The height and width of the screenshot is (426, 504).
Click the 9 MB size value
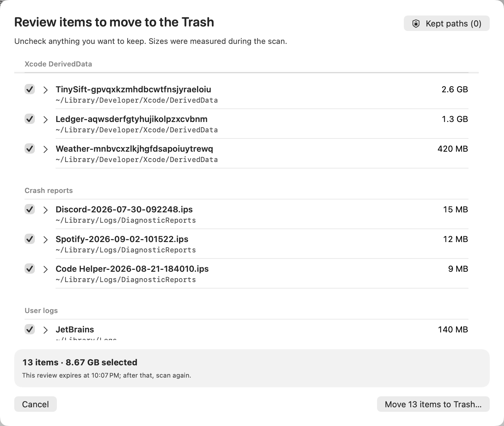[x=458, y=269]
